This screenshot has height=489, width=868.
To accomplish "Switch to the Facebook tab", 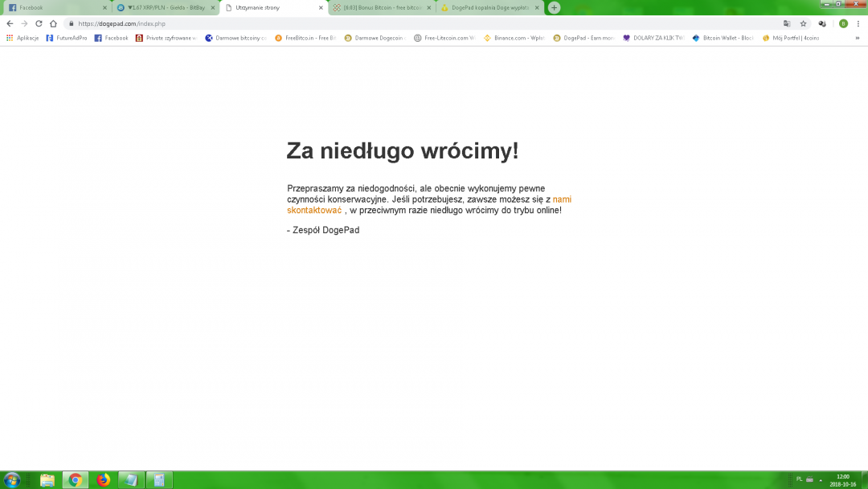I will [52, 7].
